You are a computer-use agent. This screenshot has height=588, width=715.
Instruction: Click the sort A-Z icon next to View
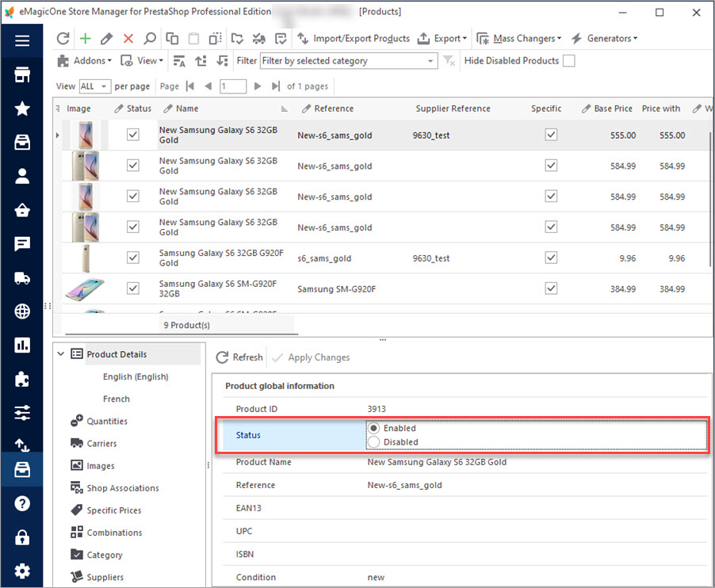(x=179, y=61)
